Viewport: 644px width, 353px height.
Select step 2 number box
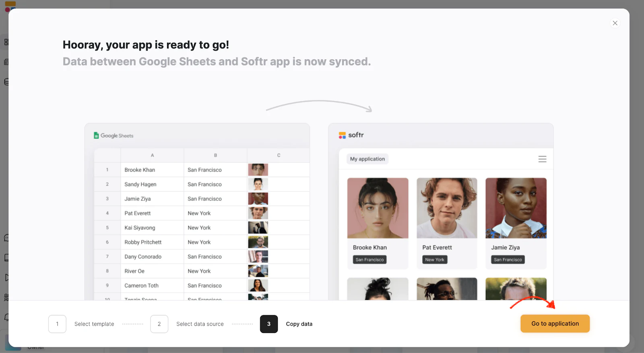pos(159,324)
